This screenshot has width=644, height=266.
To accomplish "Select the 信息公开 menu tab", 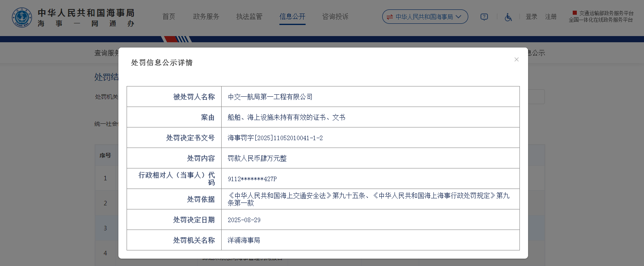I will coord(293,16).
